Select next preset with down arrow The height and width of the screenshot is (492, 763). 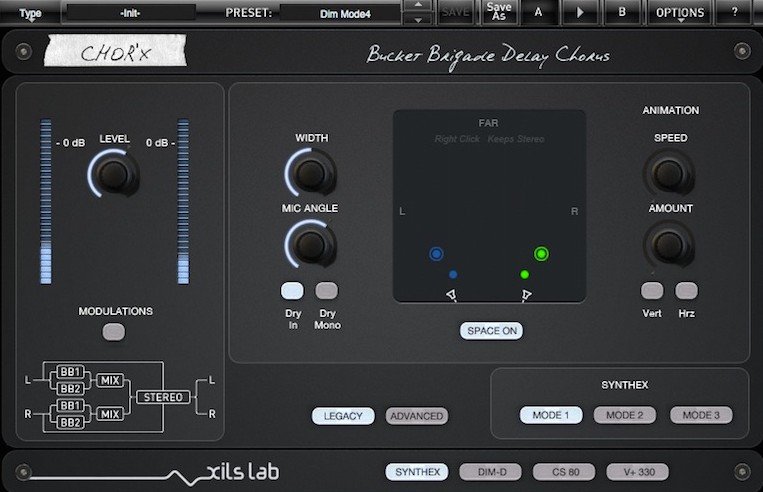pyautogui.click(x=418, y=19)
